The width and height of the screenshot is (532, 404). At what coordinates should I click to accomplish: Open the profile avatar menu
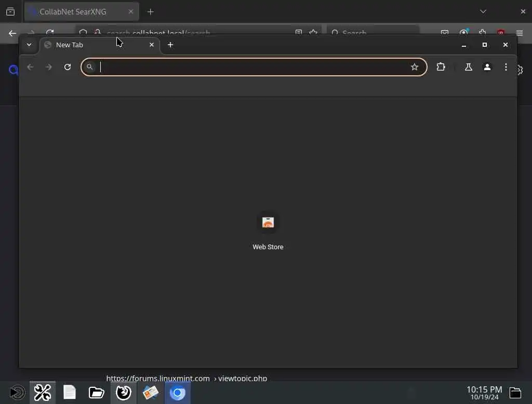point(487,67)
